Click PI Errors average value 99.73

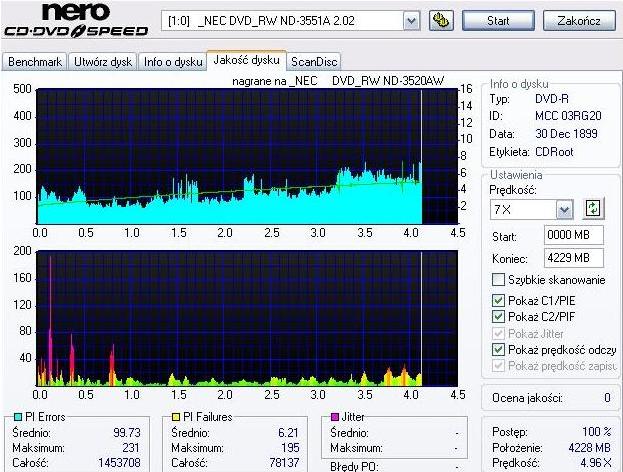point(127,433)
